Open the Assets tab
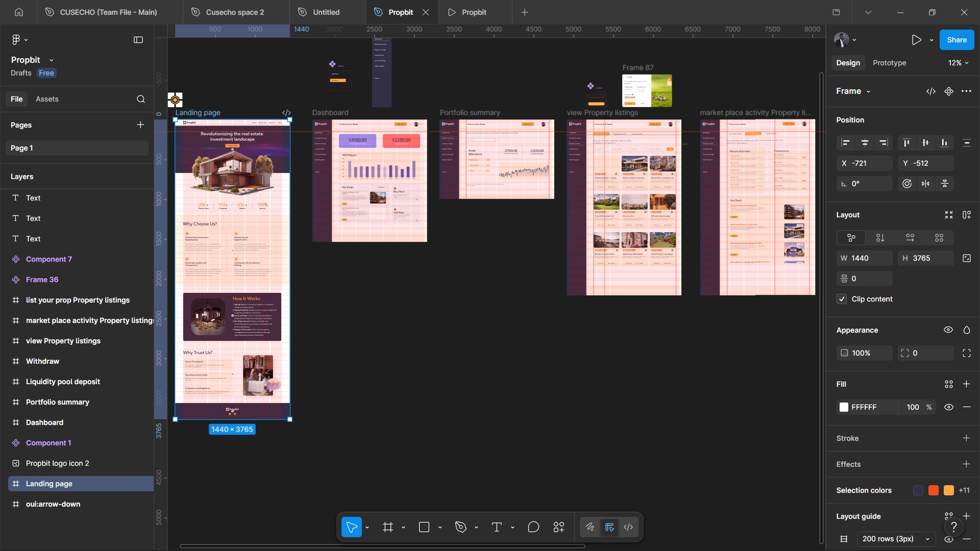The width and height of the screenshot is (980, 551). click(x=47, y=99)
